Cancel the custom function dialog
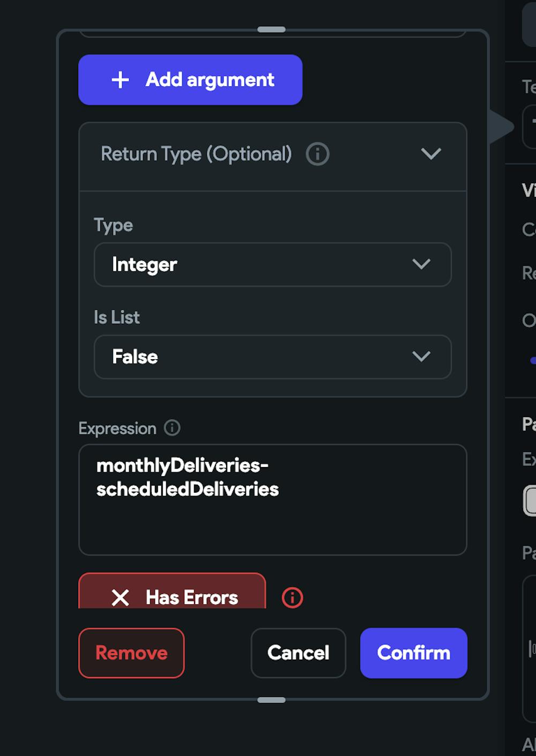The image size is (536, 756). point(298,653)
